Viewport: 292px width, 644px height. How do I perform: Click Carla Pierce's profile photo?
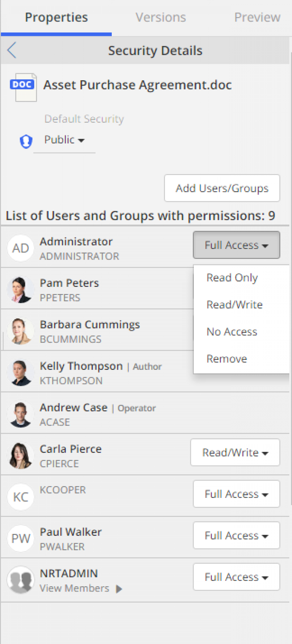(21, 456)
